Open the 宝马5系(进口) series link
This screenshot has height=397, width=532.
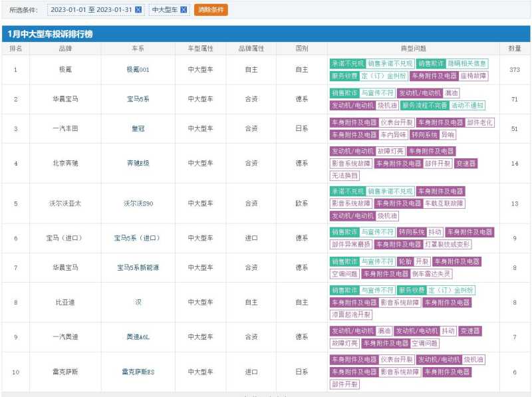tap(137, 238)
